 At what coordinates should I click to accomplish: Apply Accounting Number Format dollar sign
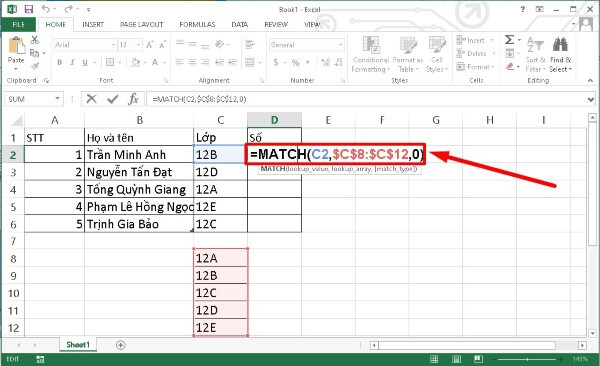(276, 62)
